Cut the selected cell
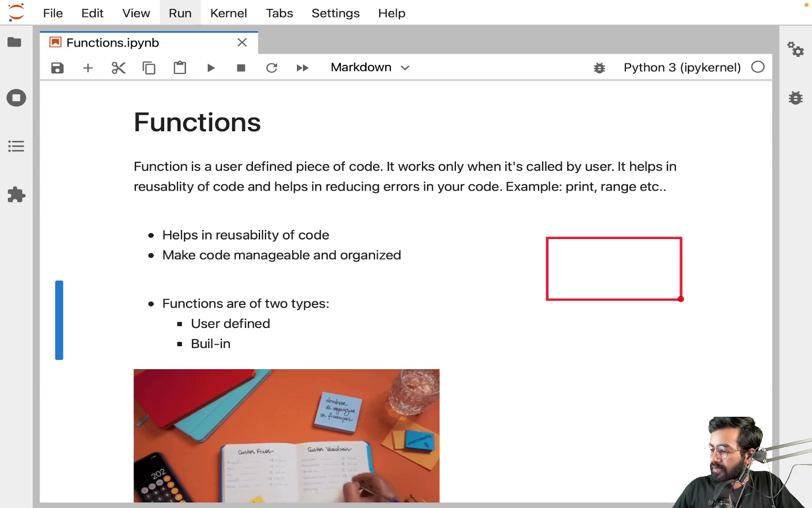812x508 pixels. [x=118, y=68]
